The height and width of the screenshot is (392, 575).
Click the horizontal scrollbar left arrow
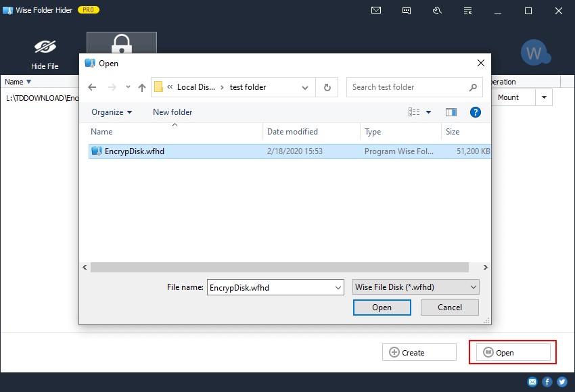pos(85,268)
